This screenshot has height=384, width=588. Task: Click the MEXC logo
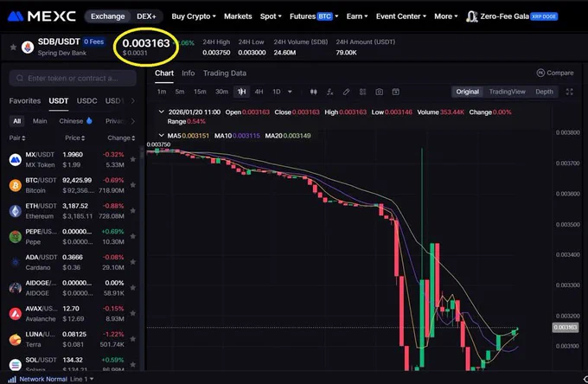point(42,16)
